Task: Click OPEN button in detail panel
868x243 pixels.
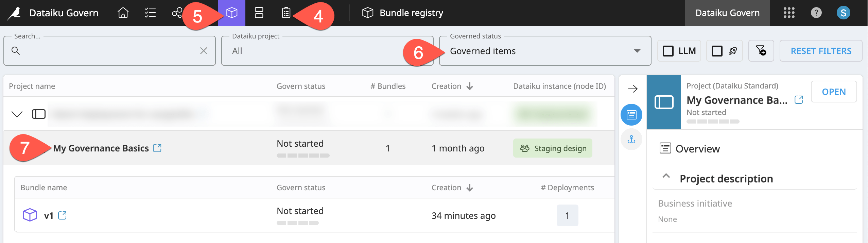Action: pos(834,92)
